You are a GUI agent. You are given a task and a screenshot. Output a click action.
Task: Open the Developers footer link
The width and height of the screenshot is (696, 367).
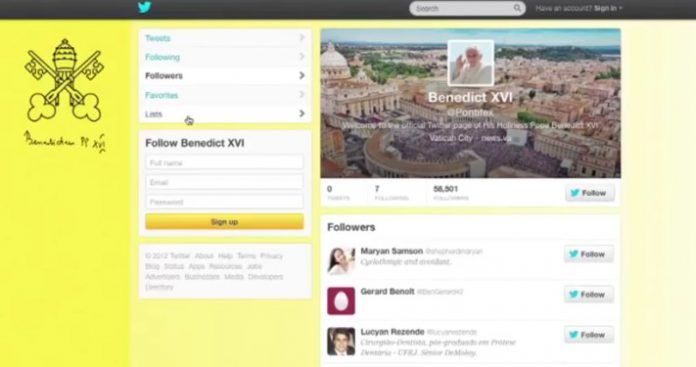tap(265, 276)
